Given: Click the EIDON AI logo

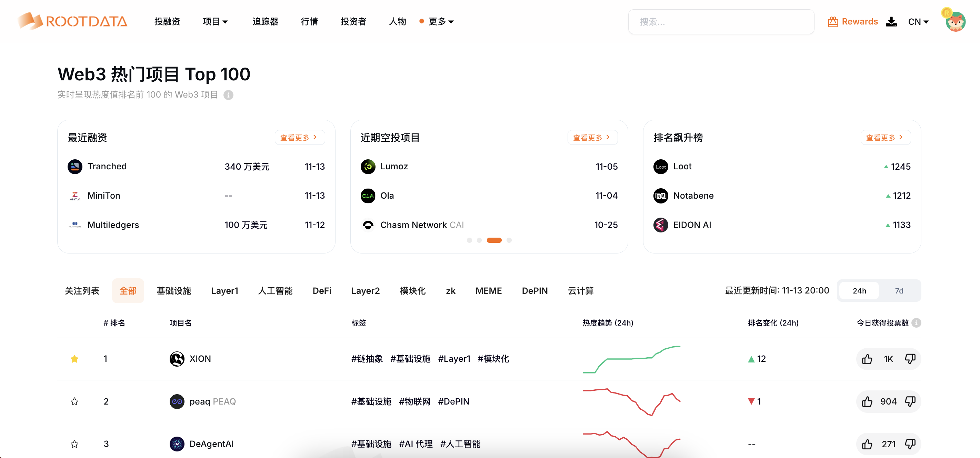Looking at the screenshot, I should pos(661,225).
